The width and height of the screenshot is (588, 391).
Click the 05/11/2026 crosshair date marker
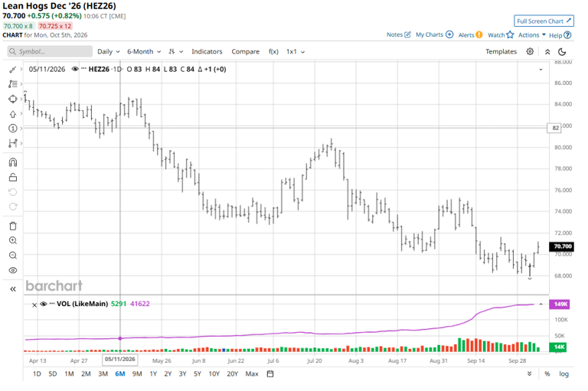pyautogui.click(x=119, y=359)
